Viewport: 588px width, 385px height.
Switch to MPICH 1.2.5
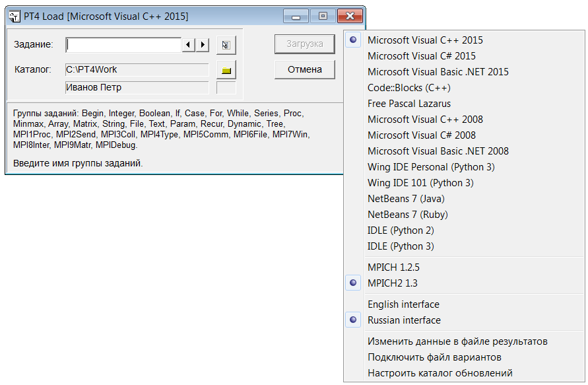click(x=464, y=267)
